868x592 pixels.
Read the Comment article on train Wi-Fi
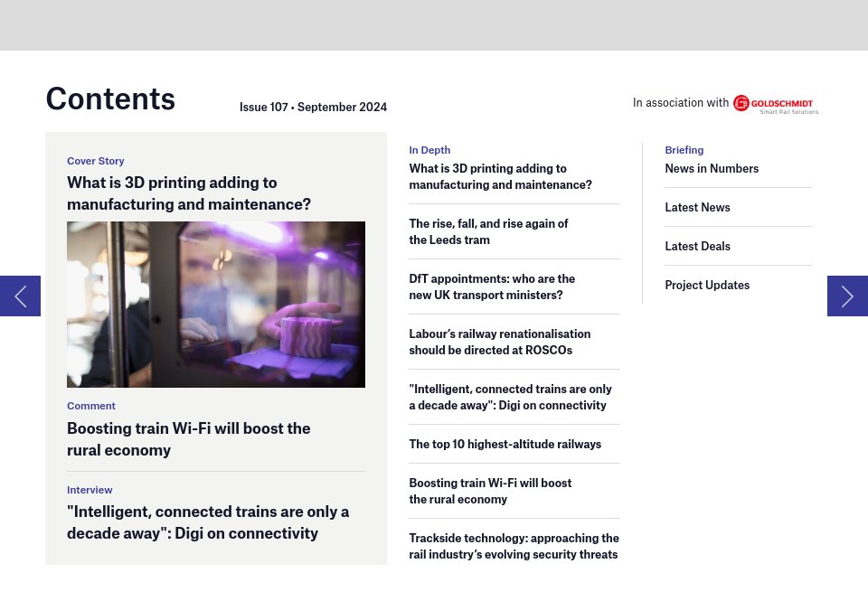tap(188, 439)
